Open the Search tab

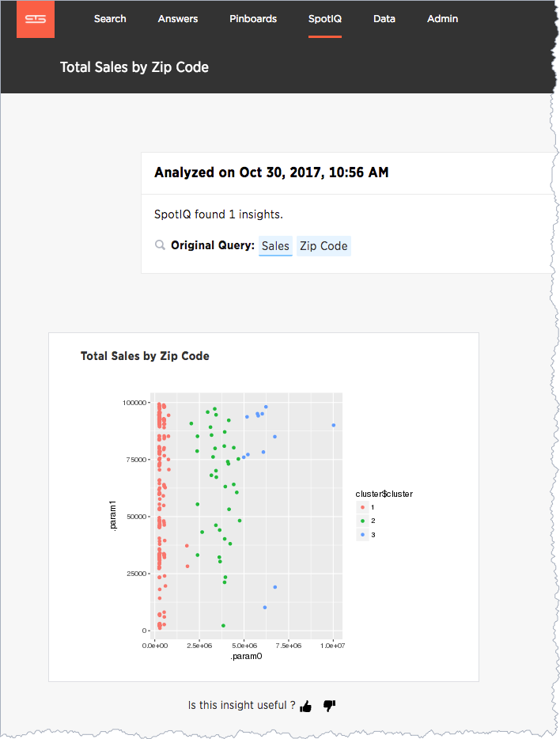110,19
